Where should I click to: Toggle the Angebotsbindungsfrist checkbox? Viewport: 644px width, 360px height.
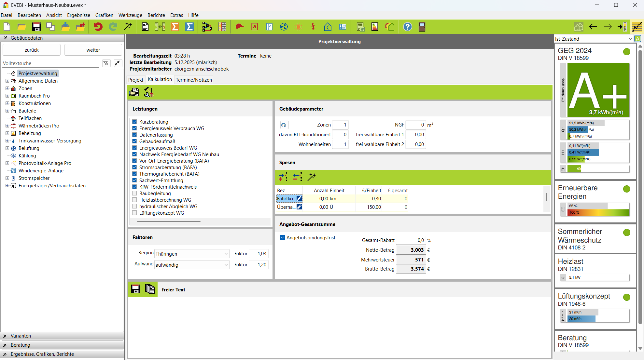[283, 237]
